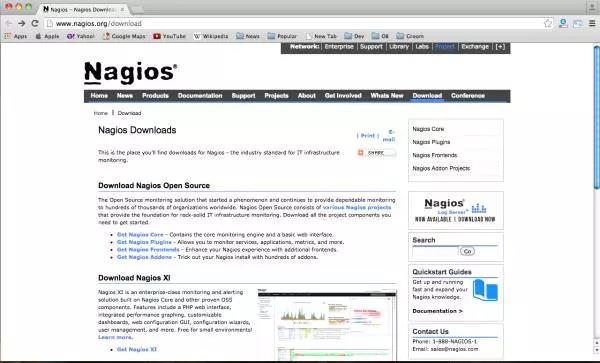The width and height of the screenshot is (600, 363).
Task: Open the YouTube bookmark
Action: click(169, 36)
